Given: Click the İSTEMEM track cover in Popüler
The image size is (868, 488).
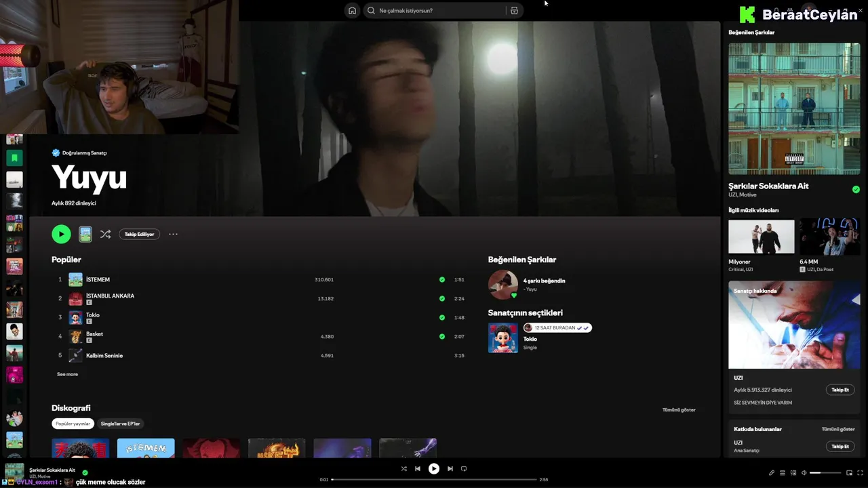Looking at the screenshot, I should (75, 279).
